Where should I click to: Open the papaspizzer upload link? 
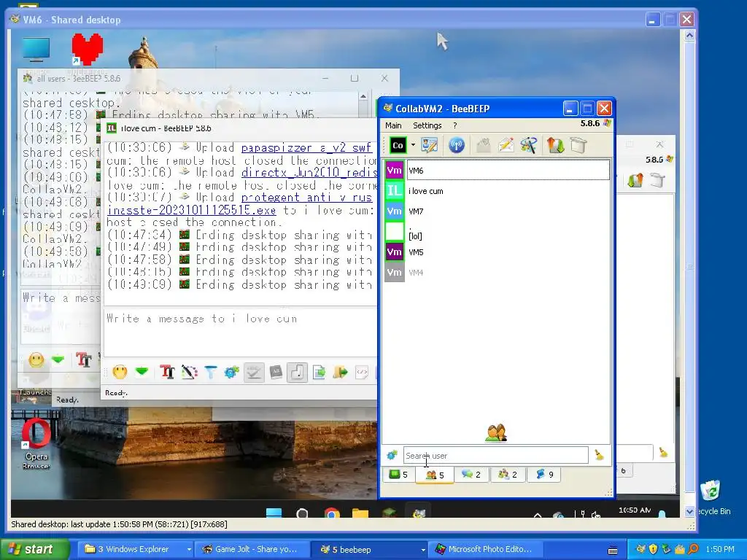[306, 147]
